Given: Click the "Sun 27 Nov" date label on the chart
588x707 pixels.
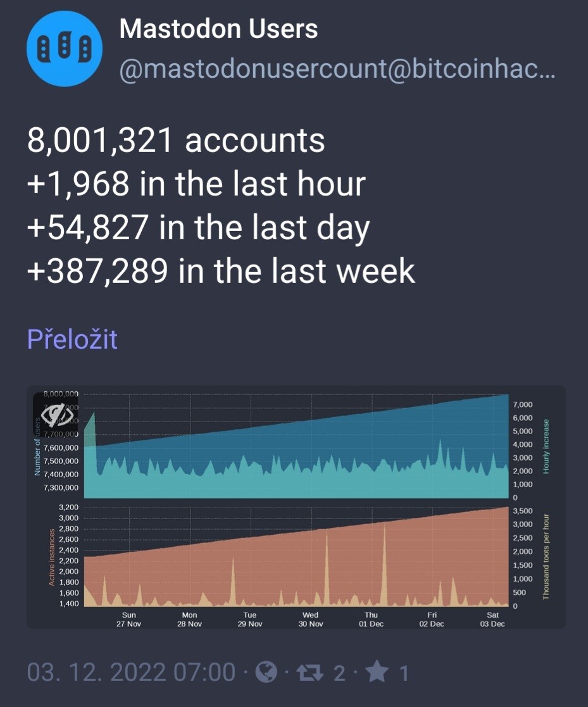Looking at the screenshot, I should point(128,619).
